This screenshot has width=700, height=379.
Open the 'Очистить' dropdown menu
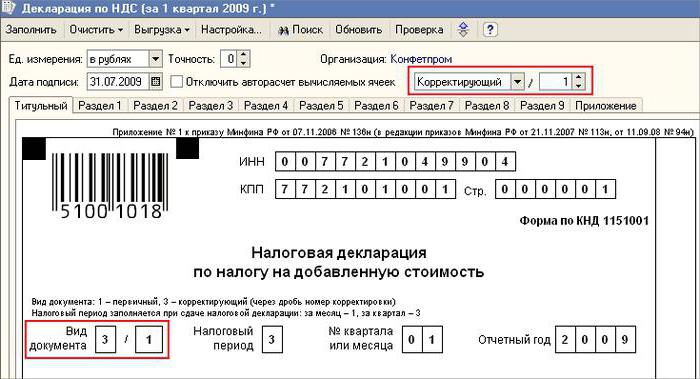tap(96, 30)
